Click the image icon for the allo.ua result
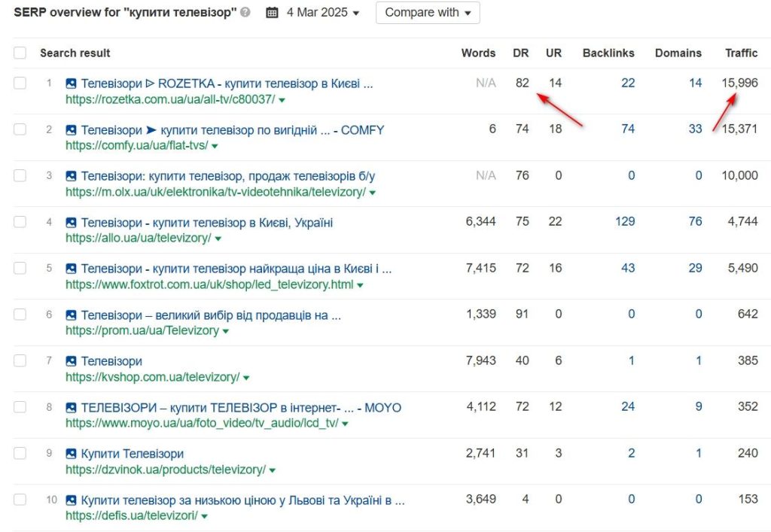 (x=71, y=223)
